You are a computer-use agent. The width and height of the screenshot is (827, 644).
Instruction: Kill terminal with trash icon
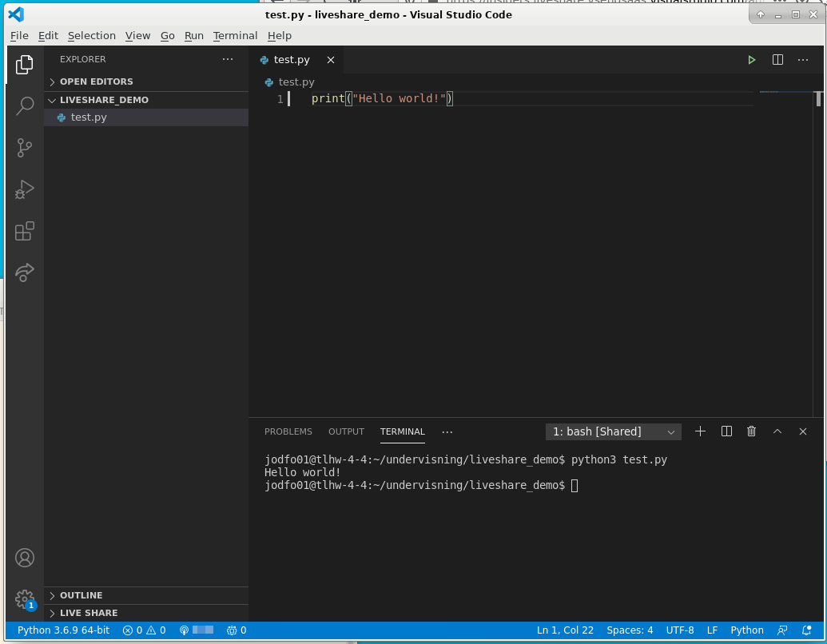752,431
